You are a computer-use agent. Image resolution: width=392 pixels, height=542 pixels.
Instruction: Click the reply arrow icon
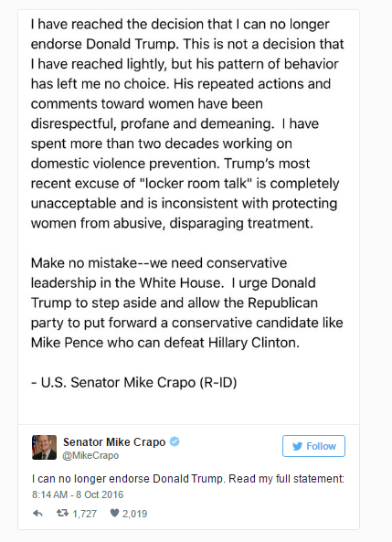point(37,514)
